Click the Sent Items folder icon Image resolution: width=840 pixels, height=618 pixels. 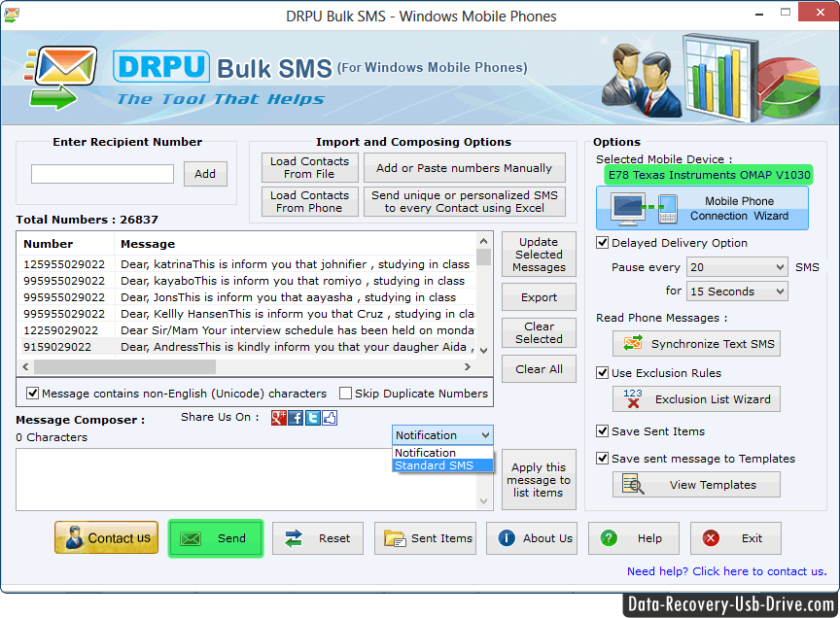point(395,538)
